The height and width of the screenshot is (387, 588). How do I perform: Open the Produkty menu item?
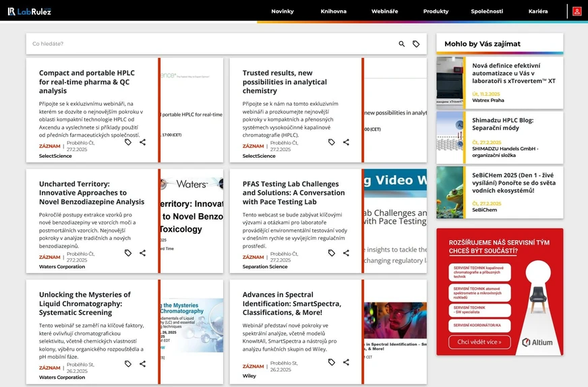(436, 11)
